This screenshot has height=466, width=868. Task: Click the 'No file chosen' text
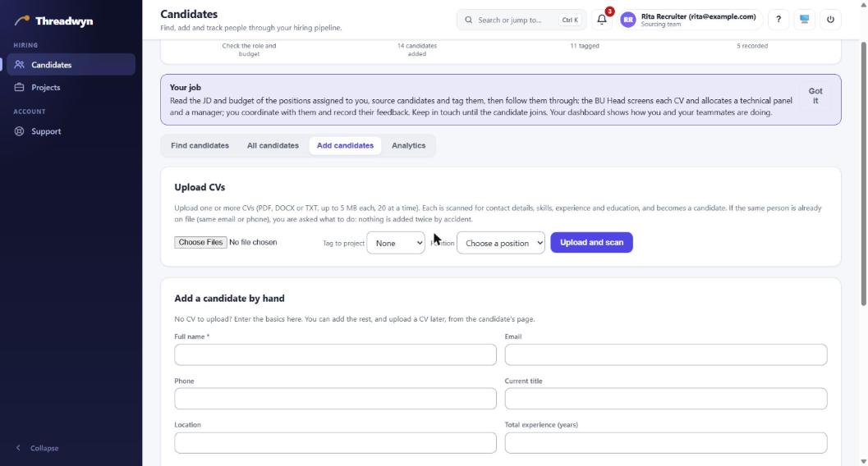pos(253,242)
